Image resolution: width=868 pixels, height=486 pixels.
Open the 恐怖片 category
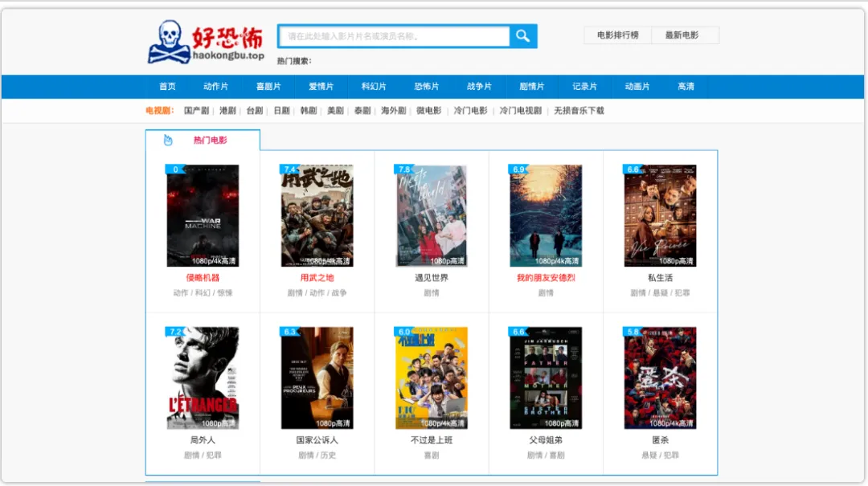(x=426, y=86)
